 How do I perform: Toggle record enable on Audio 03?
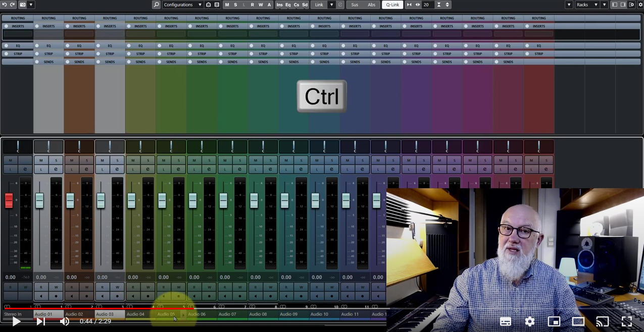click(x=117, y=296)
